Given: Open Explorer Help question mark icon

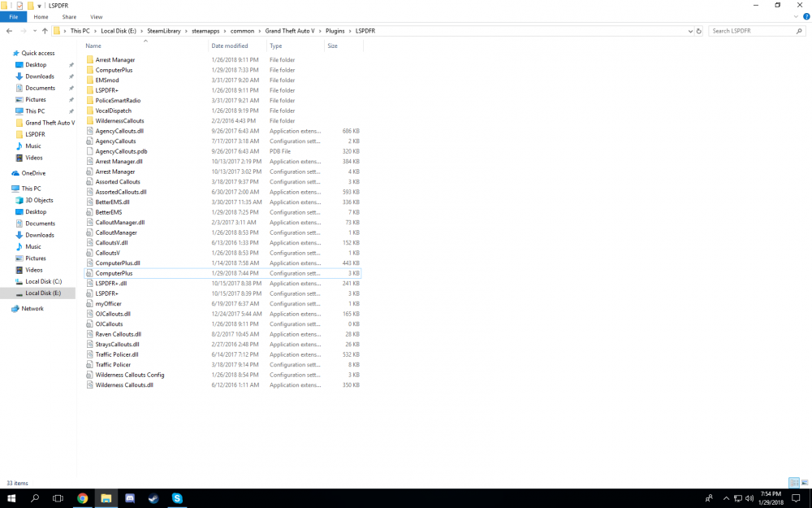Looking at the screenshot, I should 806,16.
